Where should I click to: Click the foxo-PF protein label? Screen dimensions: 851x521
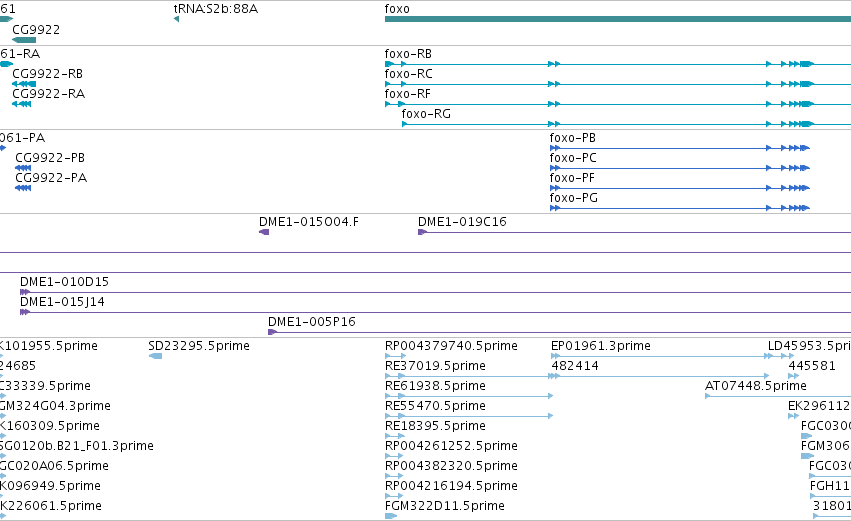572,178
